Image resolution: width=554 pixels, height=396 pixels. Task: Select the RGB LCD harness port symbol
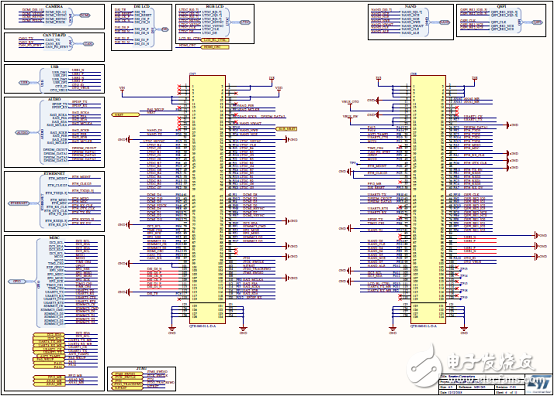pyautogui.click(x=245, y=22)
